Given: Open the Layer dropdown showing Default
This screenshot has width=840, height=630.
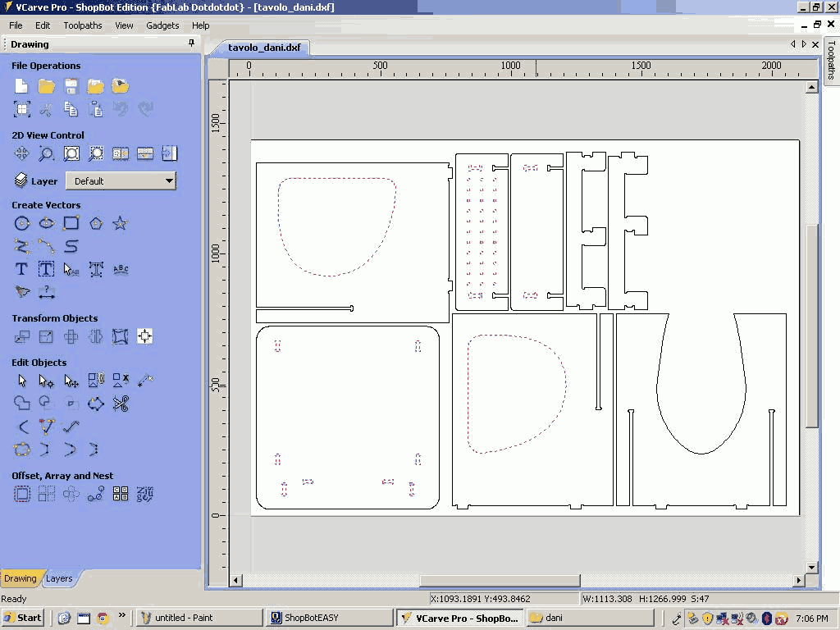Looking at the screenshot, I should coord(121,181).
